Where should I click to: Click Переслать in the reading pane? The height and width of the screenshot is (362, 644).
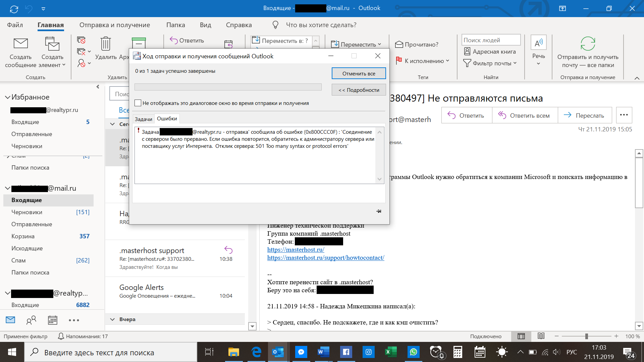[x=585, y=115]
